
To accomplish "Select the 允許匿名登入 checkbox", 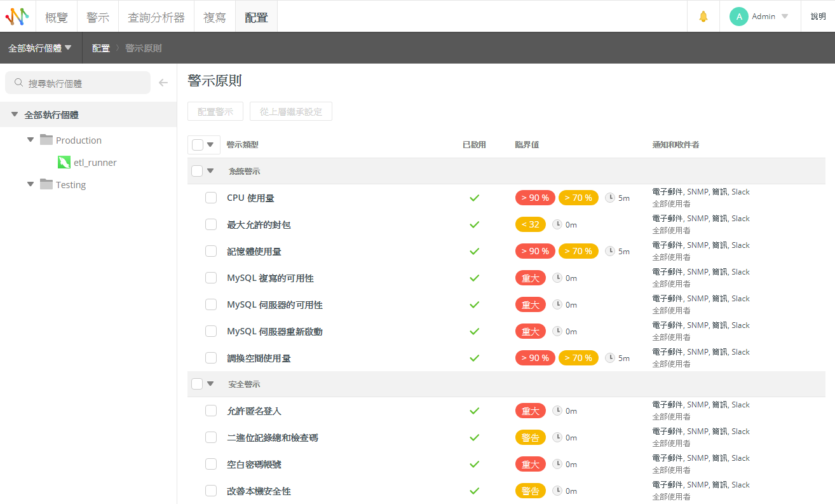I will (x=211, y=411).
